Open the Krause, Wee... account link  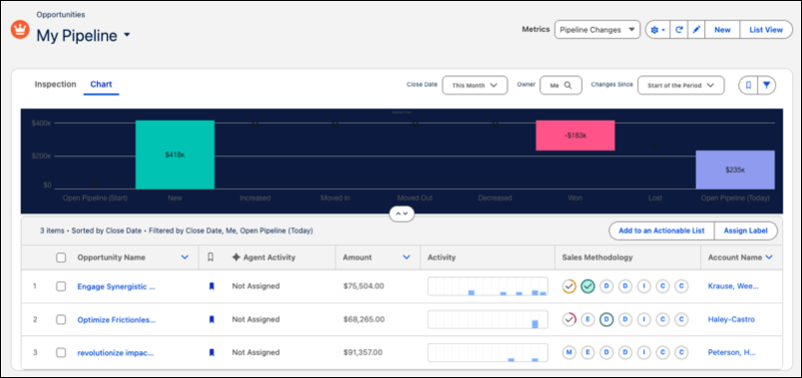(x=733, y=286)
